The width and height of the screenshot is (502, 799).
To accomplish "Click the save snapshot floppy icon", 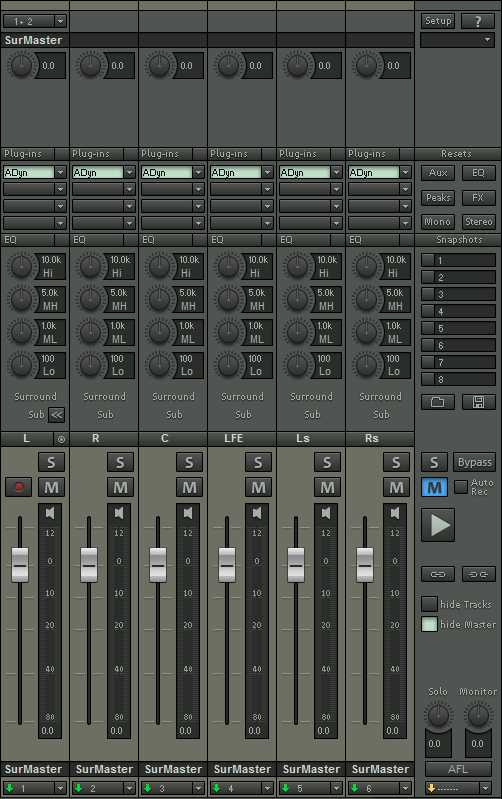I will [x=479, y=402].
